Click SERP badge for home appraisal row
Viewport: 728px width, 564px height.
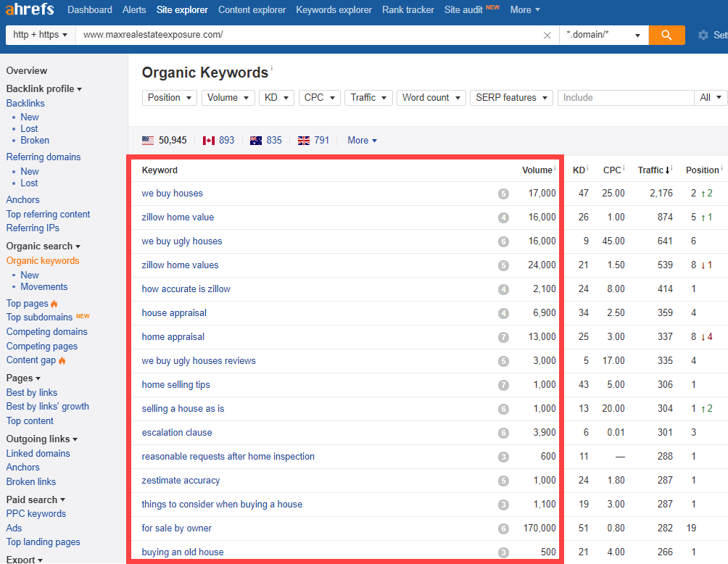click(x=503, y=338)
